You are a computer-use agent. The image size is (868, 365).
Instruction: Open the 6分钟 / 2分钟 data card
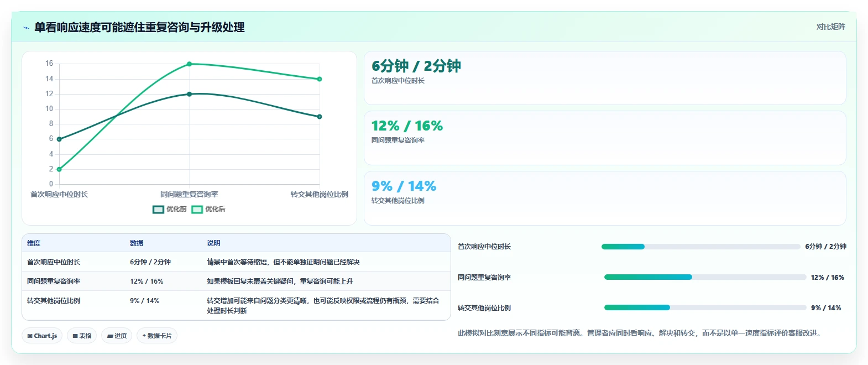tap(605, 78)
